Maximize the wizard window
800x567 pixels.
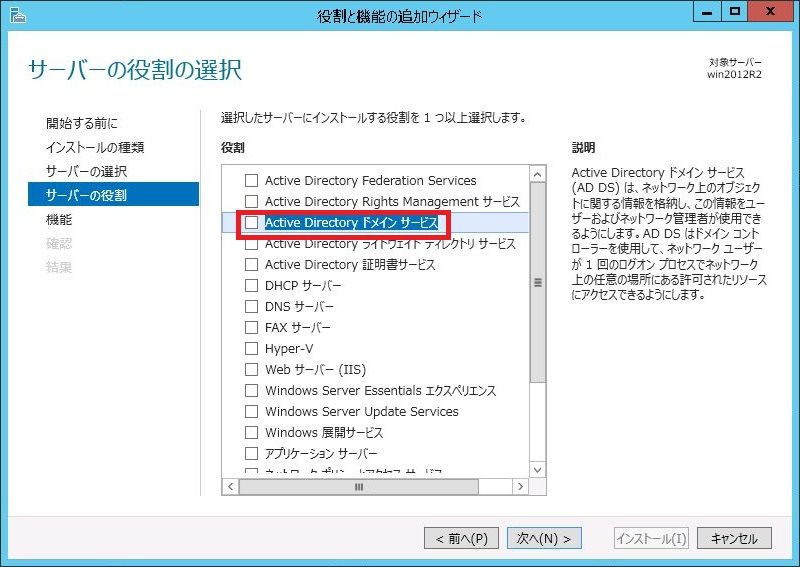[735, 12]
